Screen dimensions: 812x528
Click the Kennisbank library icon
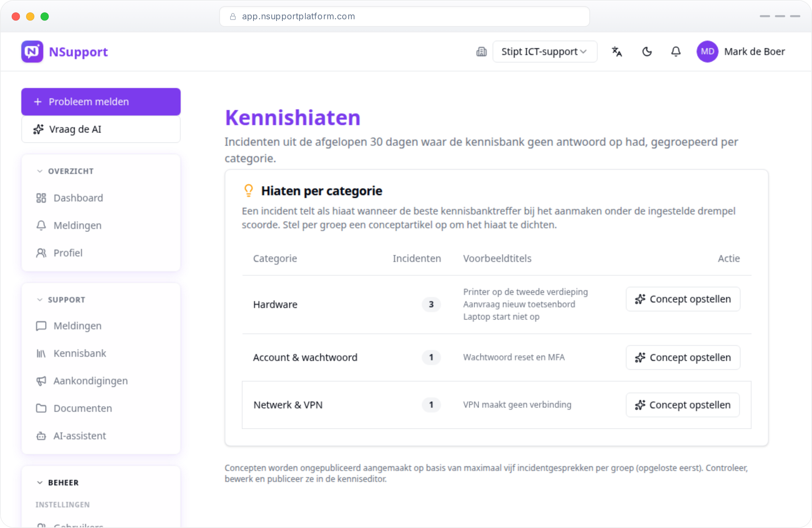[x=41, y=353]
